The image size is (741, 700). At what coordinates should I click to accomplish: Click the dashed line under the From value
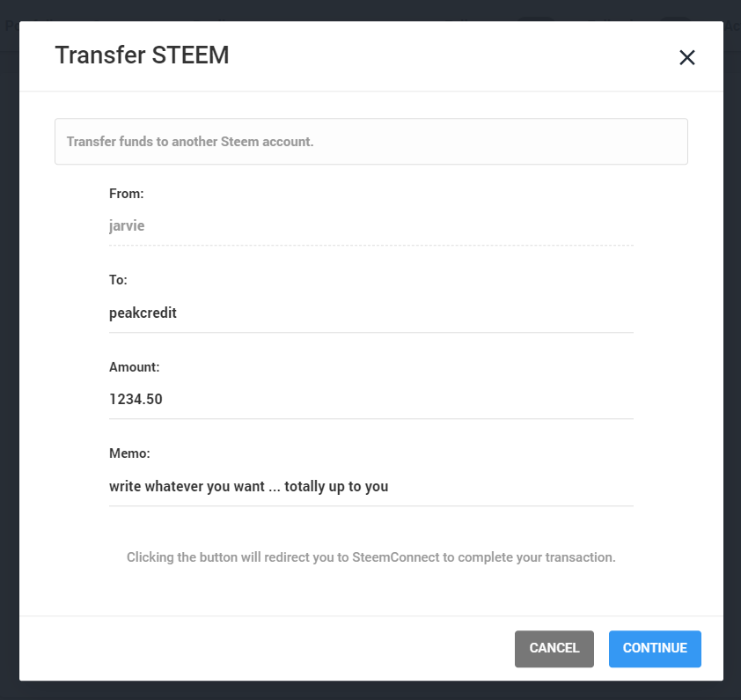point(370,246)
